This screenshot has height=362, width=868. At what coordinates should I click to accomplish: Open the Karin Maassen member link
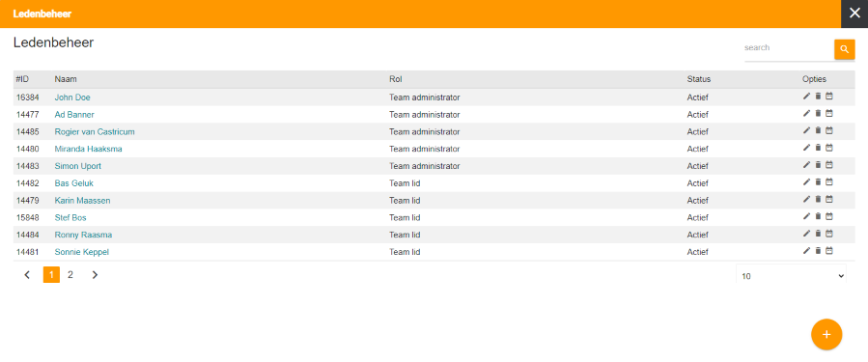[82, 201]
